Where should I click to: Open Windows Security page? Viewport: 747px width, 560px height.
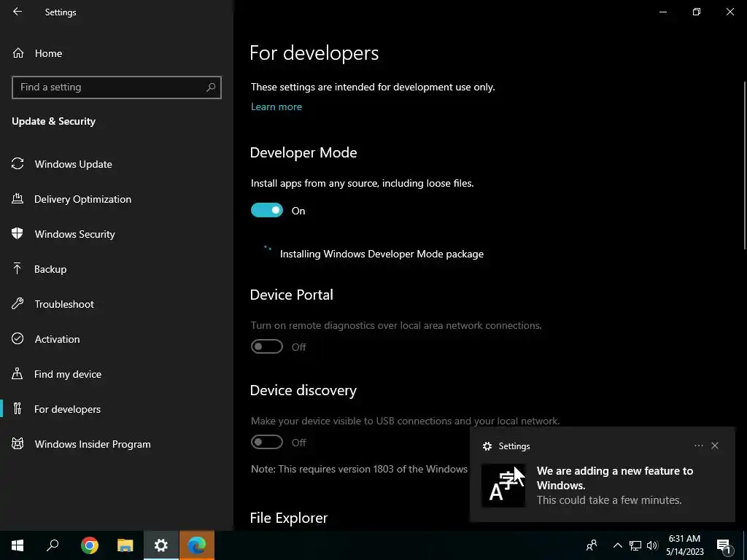[x=117, y=234]
